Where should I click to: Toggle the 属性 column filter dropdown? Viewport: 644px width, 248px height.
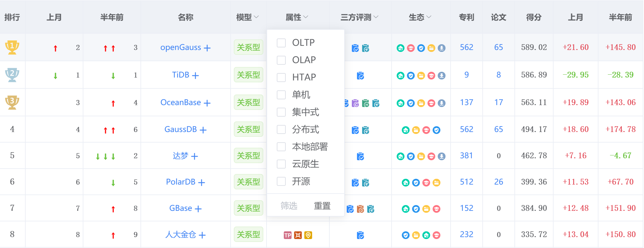pyautogui.click(x=306, y=17)
